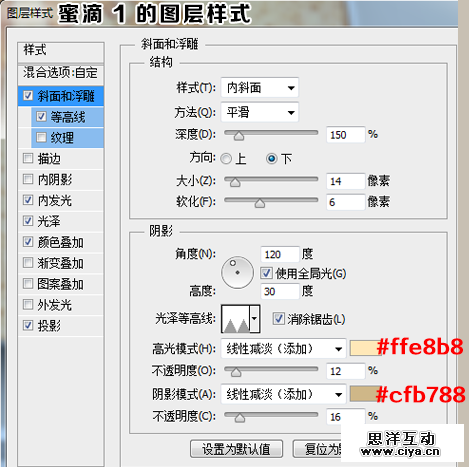Open the gloss contour thumbnail preview
469x467 pixels.
pos(236,319)
